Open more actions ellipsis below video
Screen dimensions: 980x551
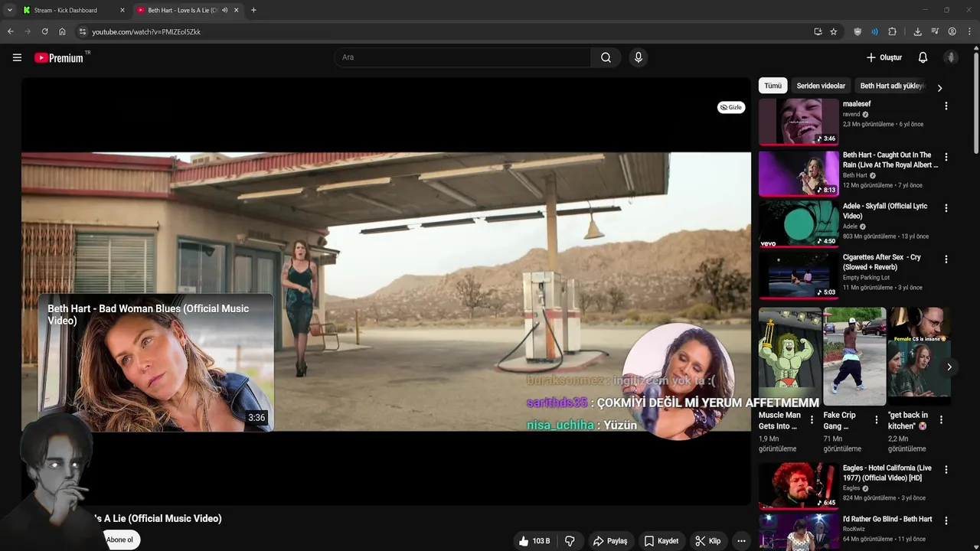tap(740, 541)
